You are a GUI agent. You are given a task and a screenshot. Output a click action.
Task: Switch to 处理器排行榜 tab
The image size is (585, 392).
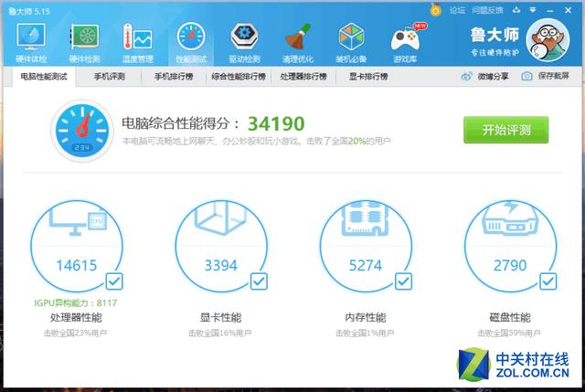pyautogui.click(x=303, y=77)
